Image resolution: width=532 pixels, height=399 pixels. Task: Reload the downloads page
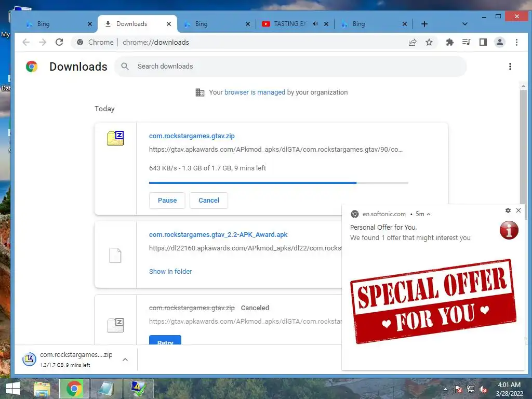[59, 42]
